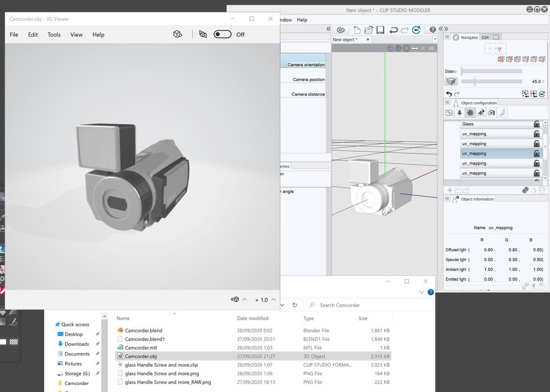Expand the zoom x 1.0 chevron
Screen dimensions: 550x392
pos(274,300)
